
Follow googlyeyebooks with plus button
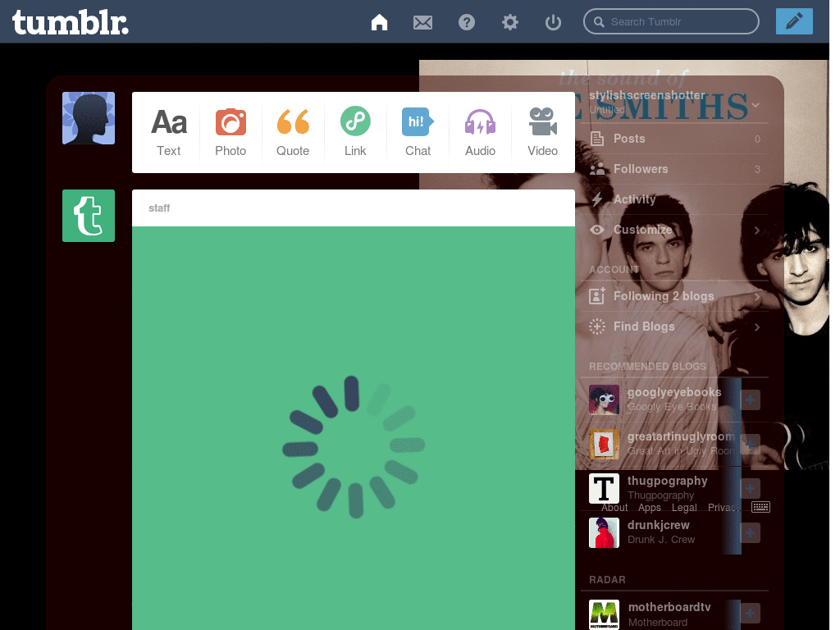tap(750, 399)
